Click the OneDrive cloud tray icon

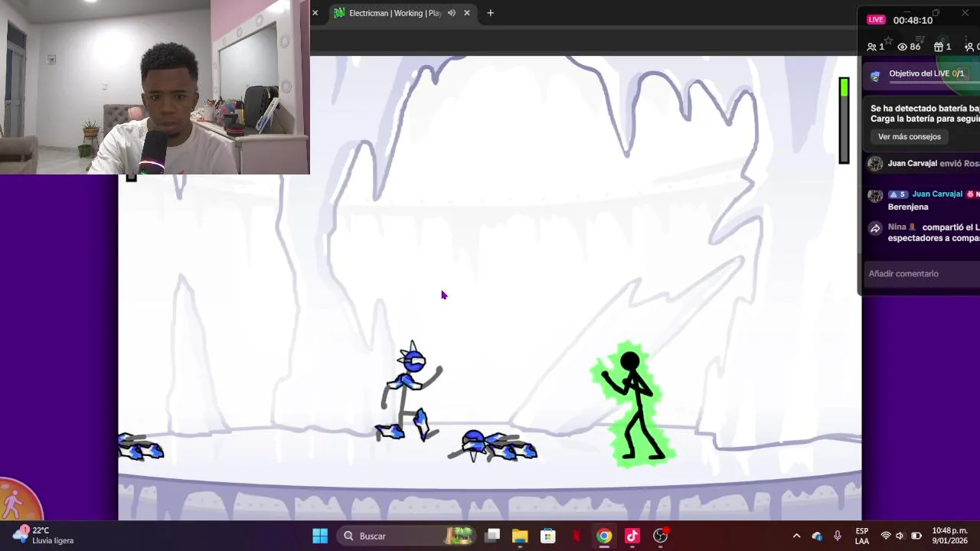pos(817,536)
